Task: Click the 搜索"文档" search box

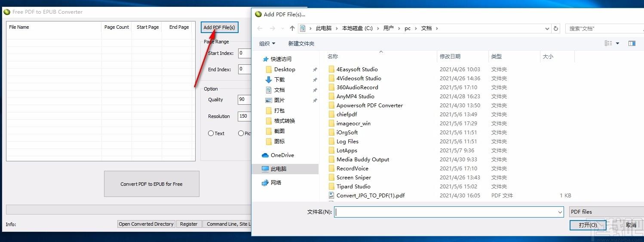Action: (604, 28)
